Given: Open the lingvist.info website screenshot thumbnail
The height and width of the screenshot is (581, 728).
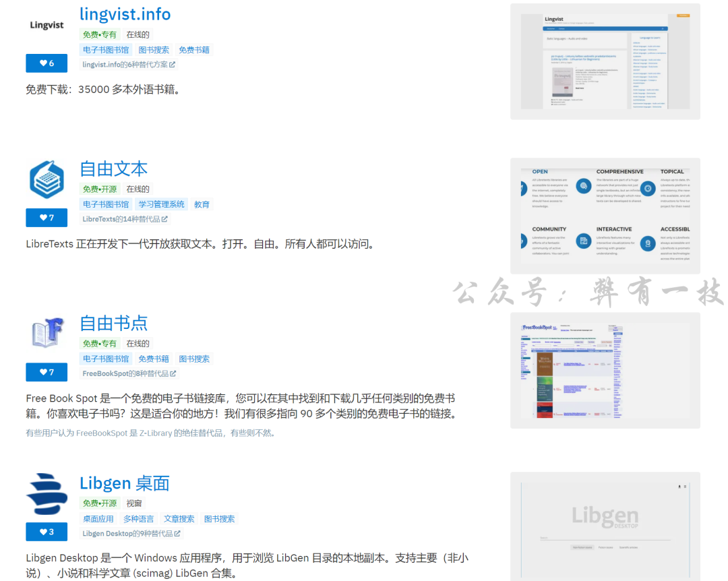Looking at the screenshot, I should click(605, 61).
